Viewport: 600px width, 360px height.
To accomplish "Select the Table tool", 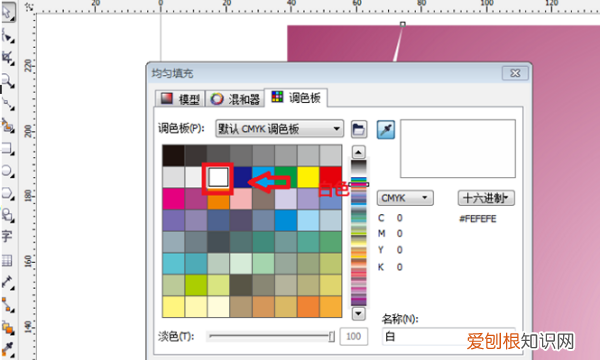I will click(7, 261).
